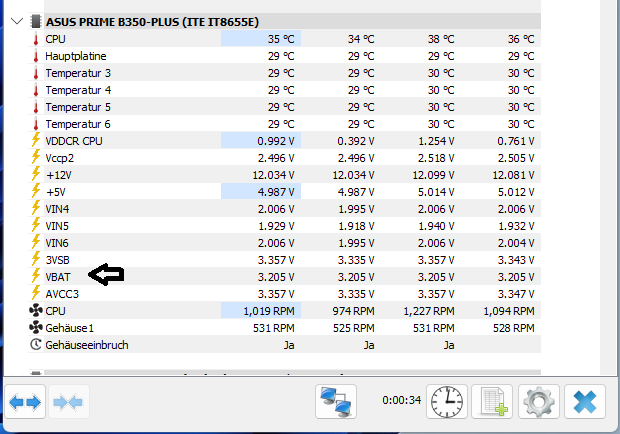The width and height of the screenshot is (620, 434).
Task: Click the clock reset timer button
Action: click(x=447, y=402)
